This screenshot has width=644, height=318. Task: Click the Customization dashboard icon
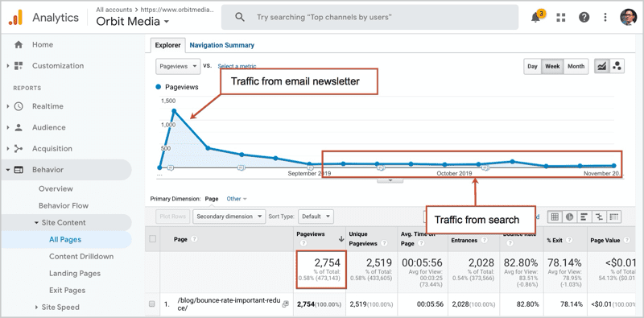pyautogui.click(x=19, y=66)
